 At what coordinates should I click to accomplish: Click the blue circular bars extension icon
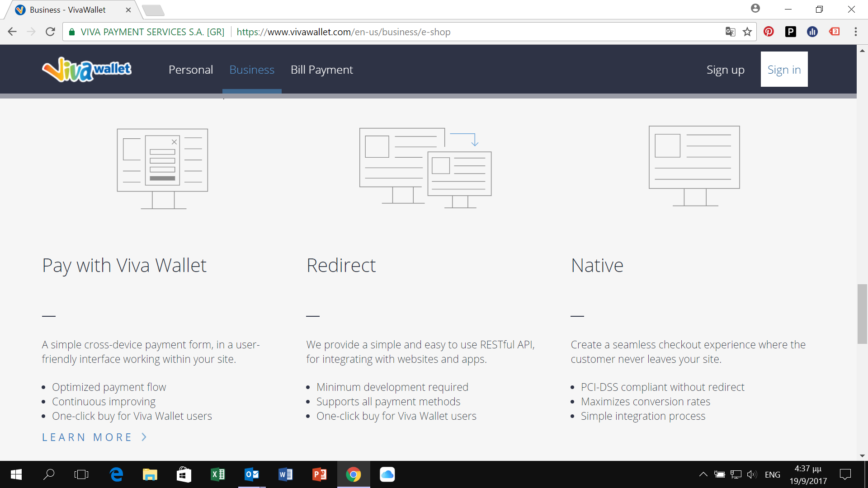[x=812, y=32]
